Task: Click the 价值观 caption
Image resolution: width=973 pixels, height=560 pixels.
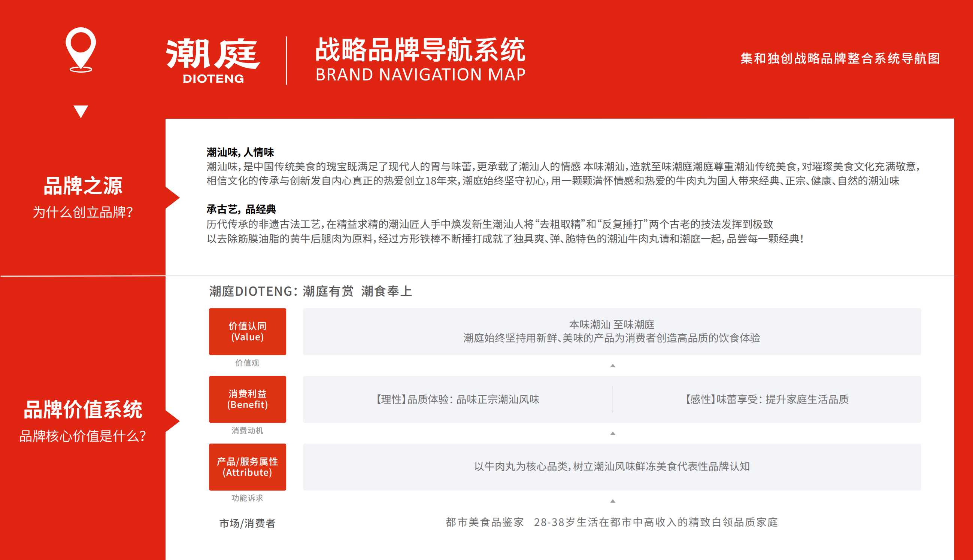Action: pos(247,363)
